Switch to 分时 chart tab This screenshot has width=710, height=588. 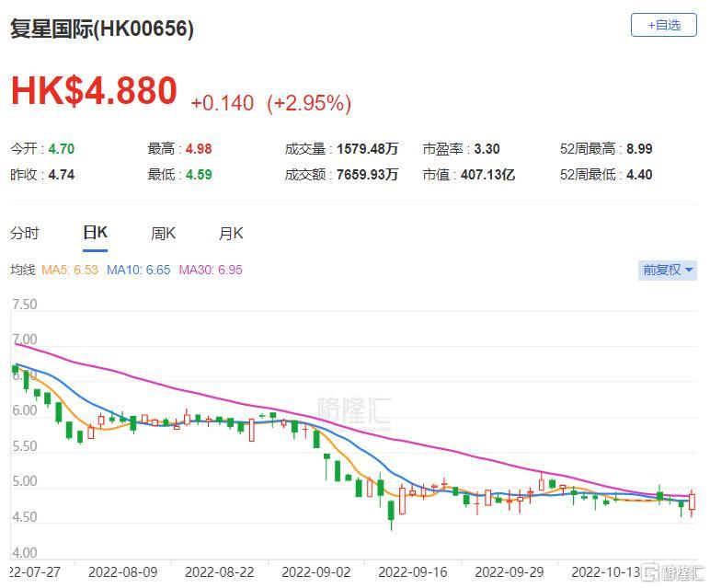[25, 234]
